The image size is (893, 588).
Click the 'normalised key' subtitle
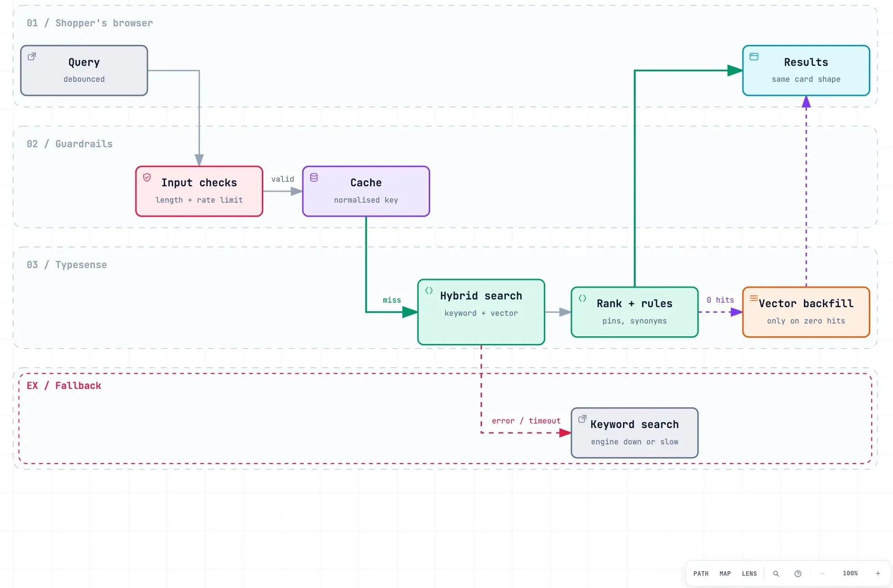pos(366,200)
